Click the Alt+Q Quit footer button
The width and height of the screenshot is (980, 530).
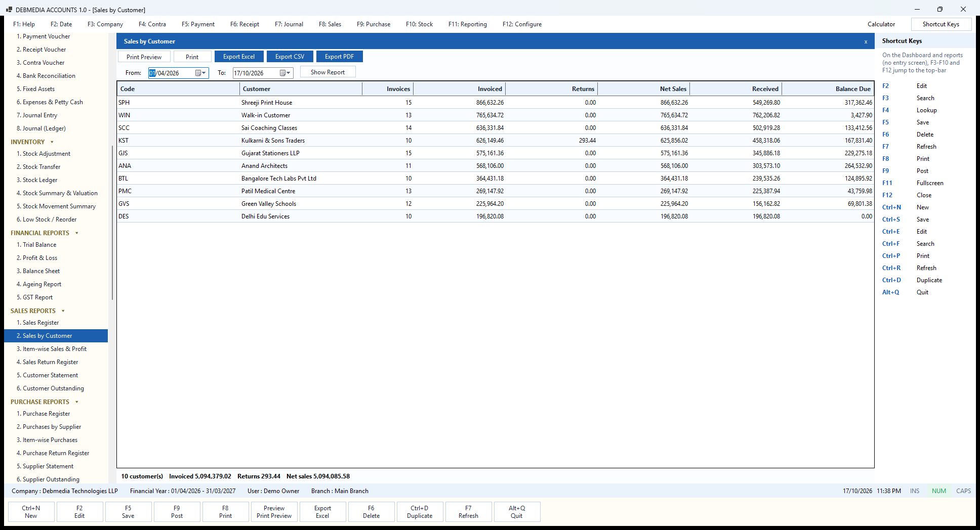point(517,512)
